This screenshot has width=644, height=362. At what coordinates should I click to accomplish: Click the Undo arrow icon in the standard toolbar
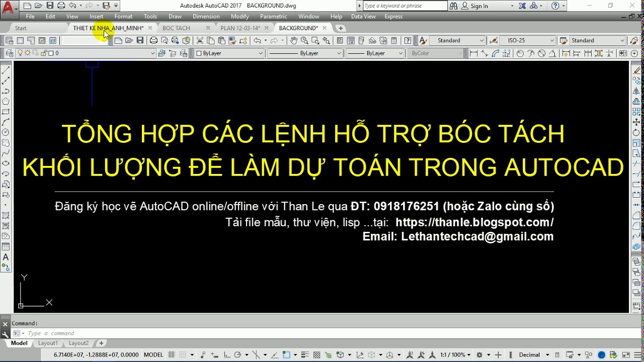pyautogui.click(x=257, y=40)
